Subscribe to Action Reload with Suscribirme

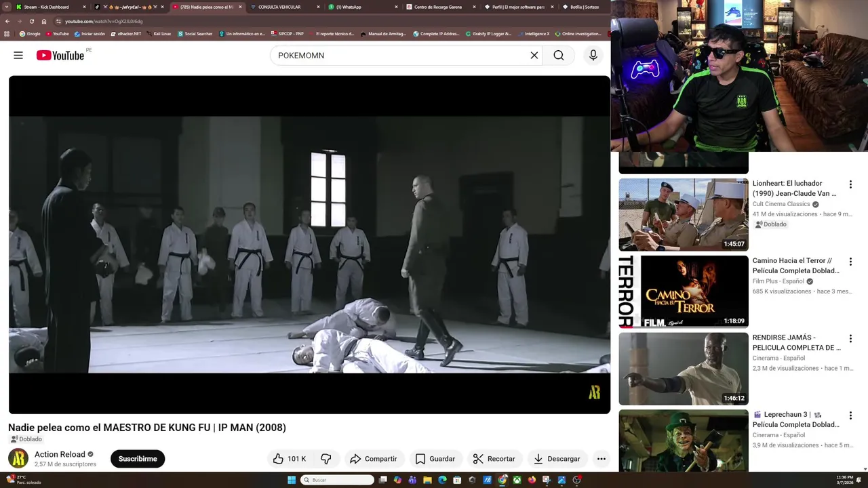click(138, 459)
